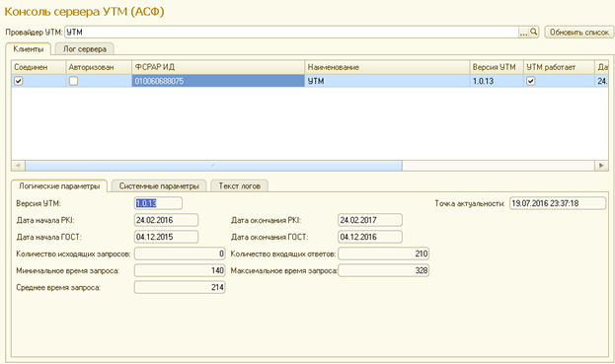Click into the Провайдер УТМ input field
The height and width of the screenshot is (364, 615).
pos(291,33)
